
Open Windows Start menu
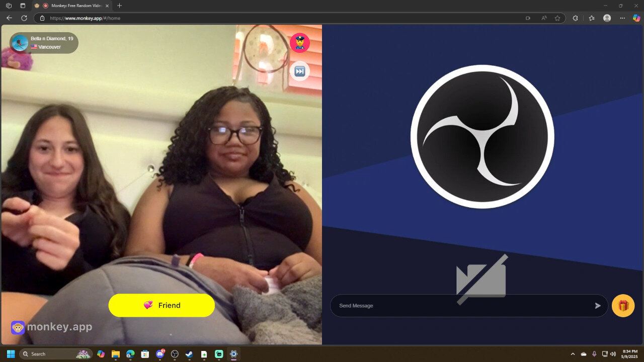click(11, 354)
